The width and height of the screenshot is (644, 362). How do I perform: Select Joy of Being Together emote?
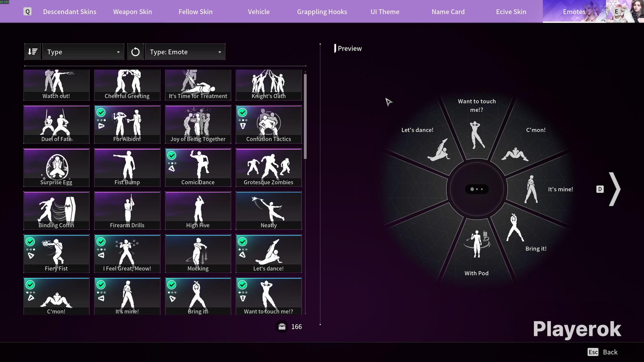(198, 125)
